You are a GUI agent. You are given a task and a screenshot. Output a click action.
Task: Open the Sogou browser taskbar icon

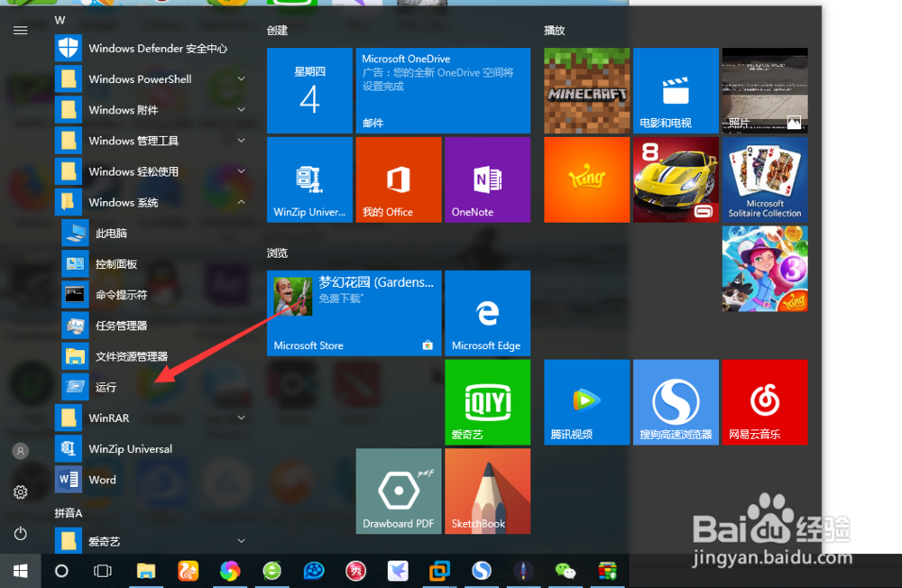(x=482, y=571)
